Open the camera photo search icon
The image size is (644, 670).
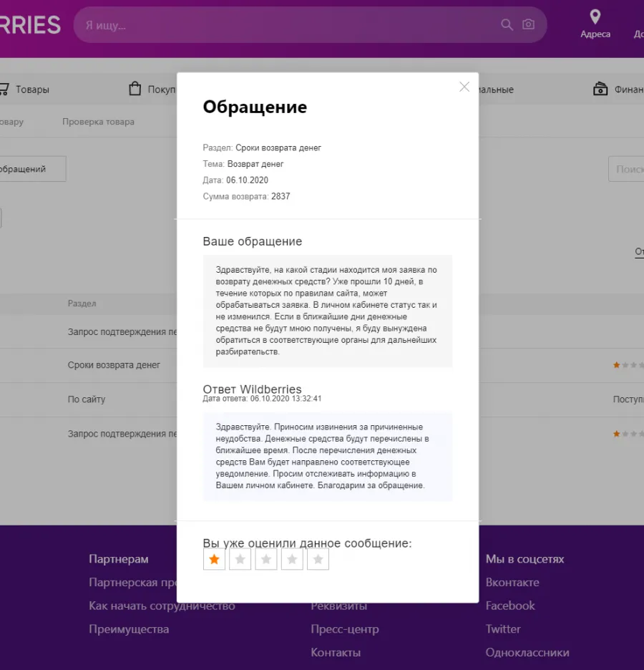tap(528, 24)
